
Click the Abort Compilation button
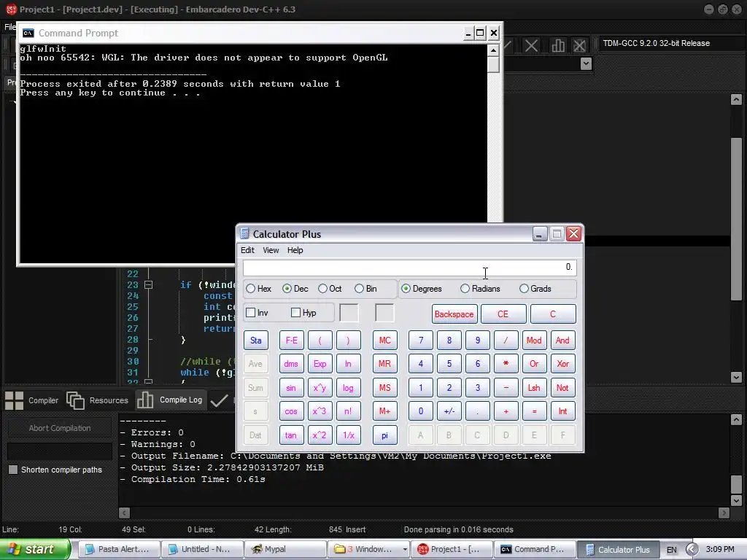(60, 428)
